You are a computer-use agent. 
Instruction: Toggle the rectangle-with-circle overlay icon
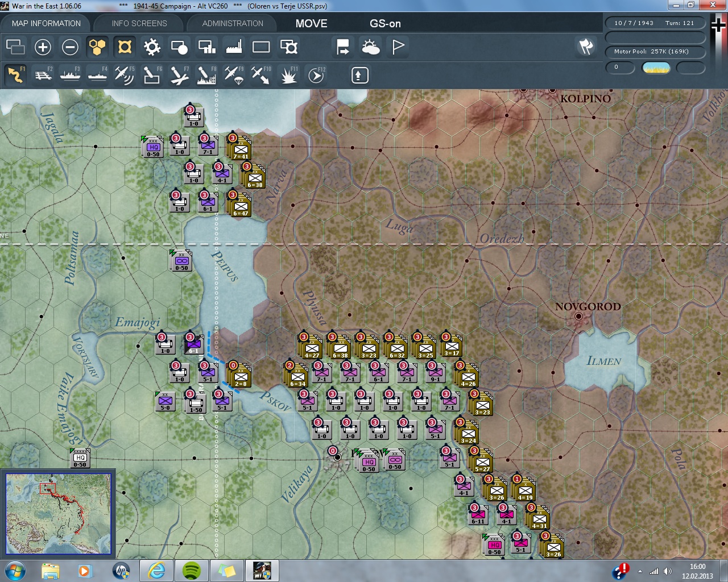pos(179,47)
